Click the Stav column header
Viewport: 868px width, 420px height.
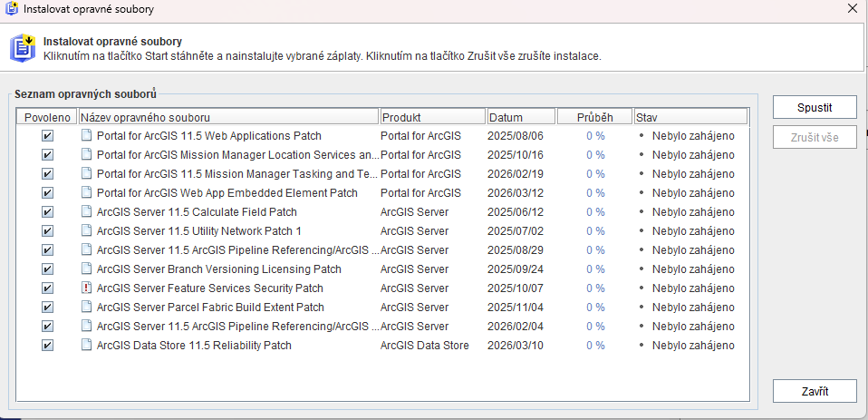pyautogui.click(x=690, y=117)
